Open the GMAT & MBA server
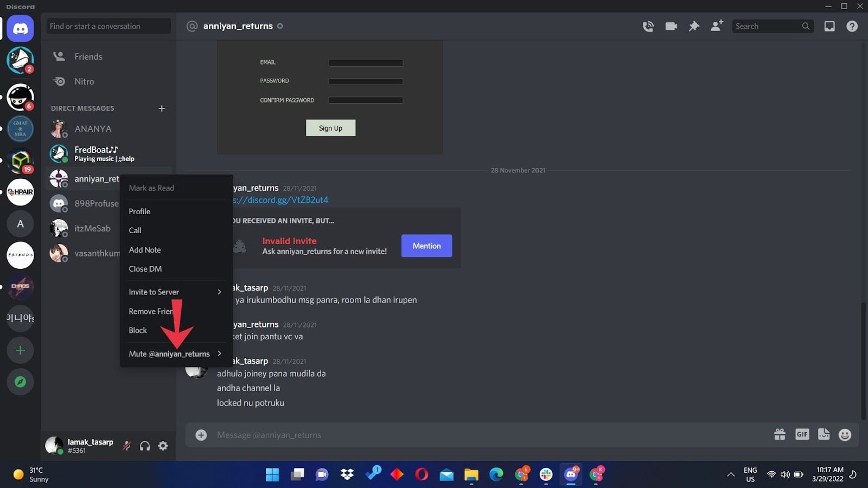 pyautogui.click(x=21, y=129)
